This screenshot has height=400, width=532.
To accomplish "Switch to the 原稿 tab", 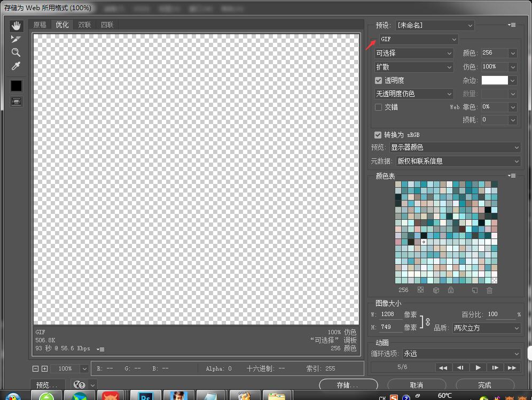I will 40,25.
